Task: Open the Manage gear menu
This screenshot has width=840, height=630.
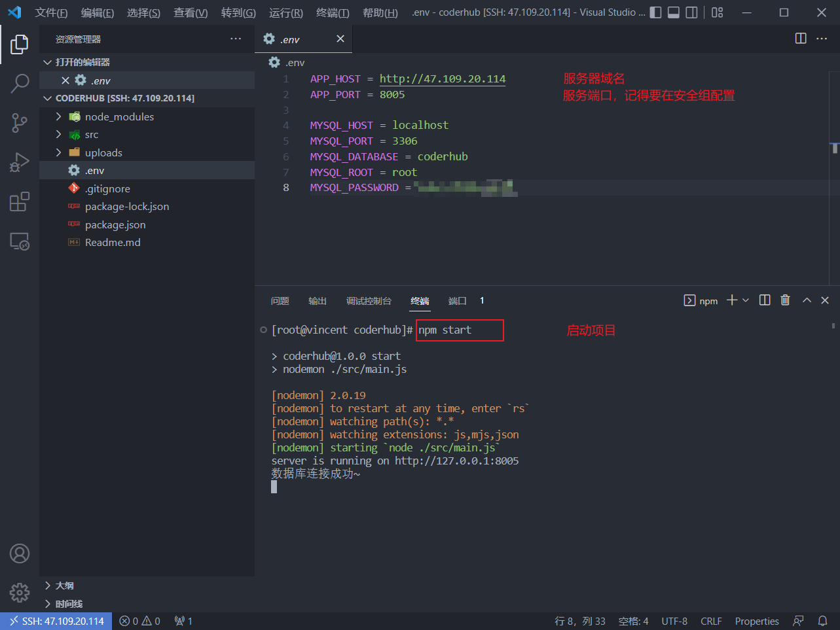Action: [x=20, y=593]
